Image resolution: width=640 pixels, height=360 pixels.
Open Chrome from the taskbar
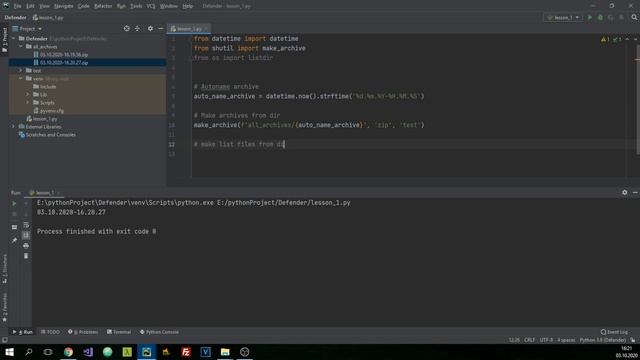pos(68,352)
